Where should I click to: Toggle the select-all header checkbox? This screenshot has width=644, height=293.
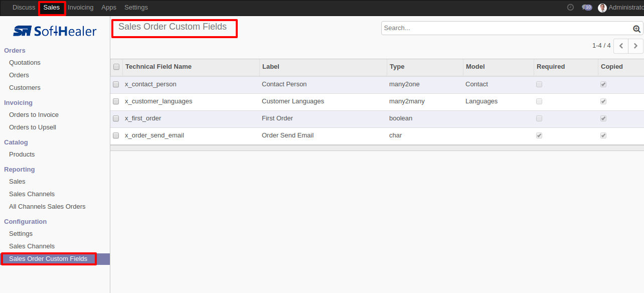(x=116, y=67)
